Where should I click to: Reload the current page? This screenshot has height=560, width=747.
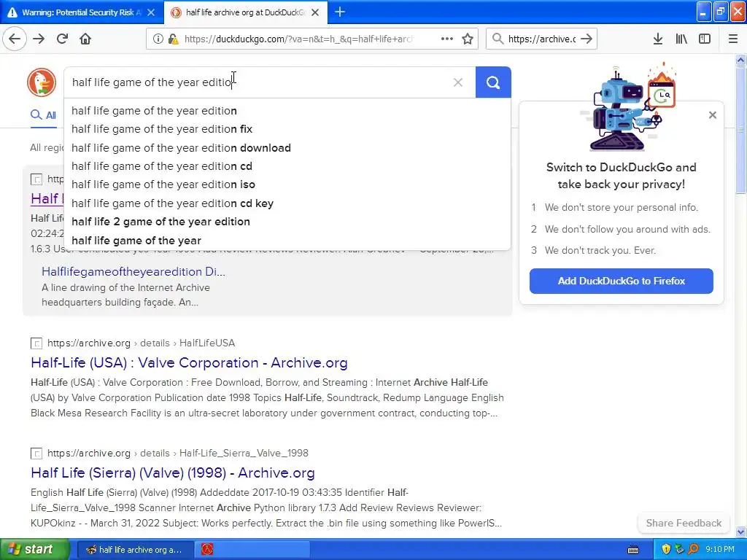tap(62, 39)
